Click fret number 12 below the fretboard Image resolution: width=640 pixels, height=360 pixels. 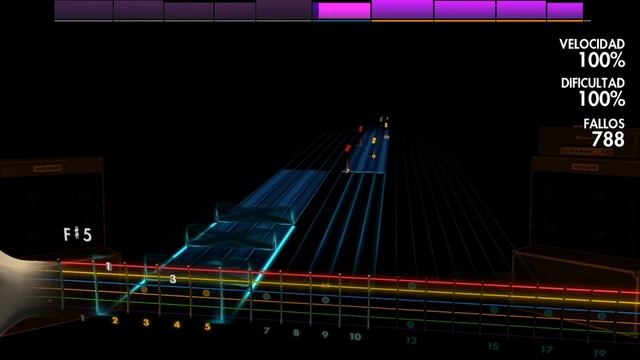[411, 340]
